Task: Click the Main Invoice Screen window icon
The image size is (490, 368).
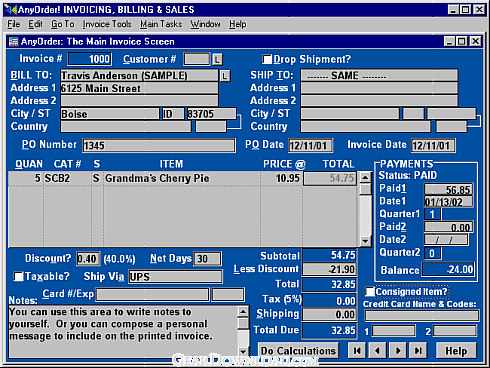Action: (13, 41)
